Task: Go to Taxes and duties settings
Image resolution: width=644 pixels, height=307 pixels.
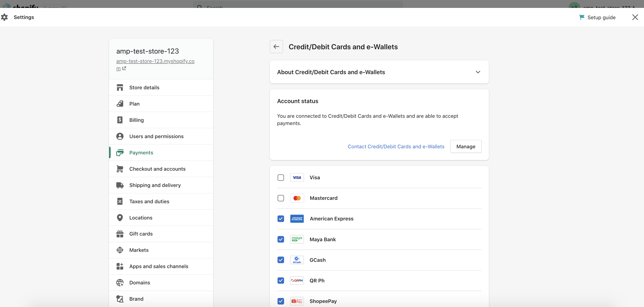Action: (x=149, y=201)
